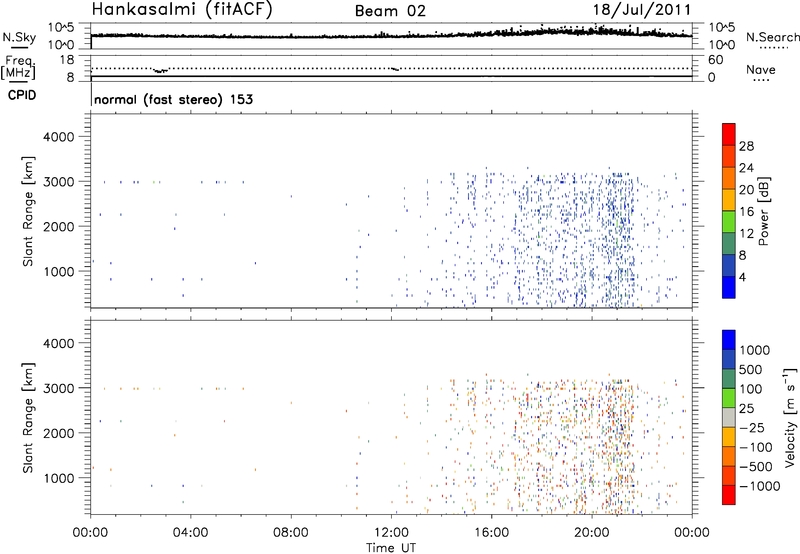
Task: Click the 18/Jul/2011 date label
Action: [x=641, y=10]
